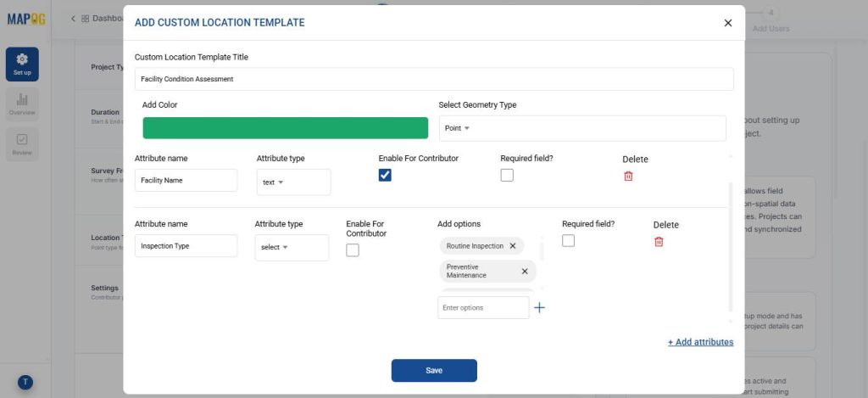Go back using the chevron arrow
This screenshot has height=398, width=868.
pyautogui.click(x=73, y=19)
